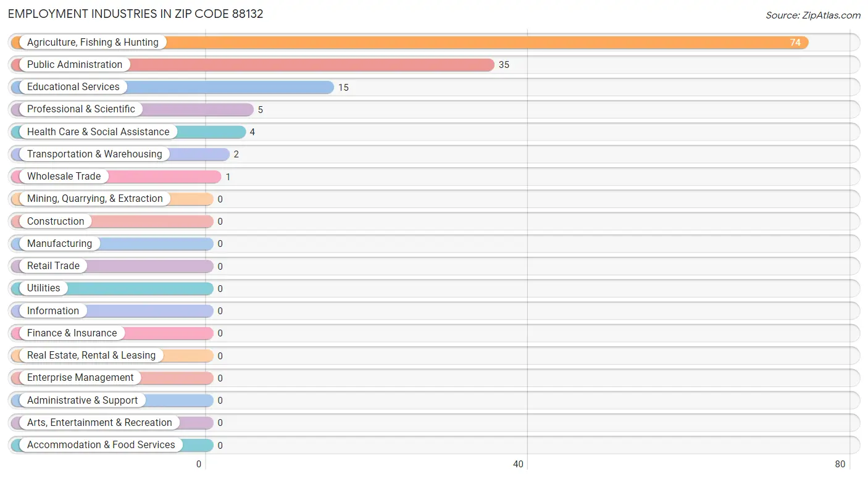The height and width of the screenshot is (479, 868).
Task: Click the Administrative & Support label
Action: point(83,401)
